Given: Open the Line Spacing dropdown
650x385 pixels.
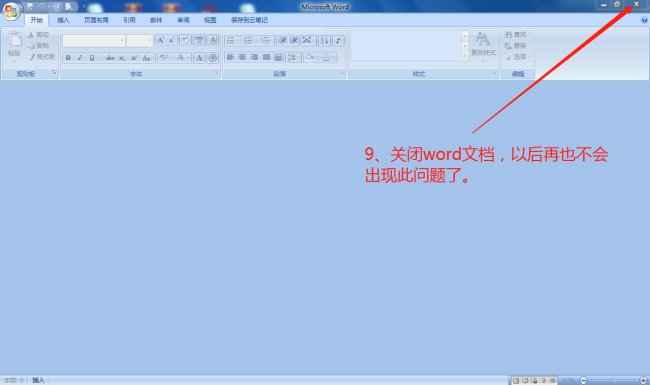Looking at the screenshot, I should (293, 57).
